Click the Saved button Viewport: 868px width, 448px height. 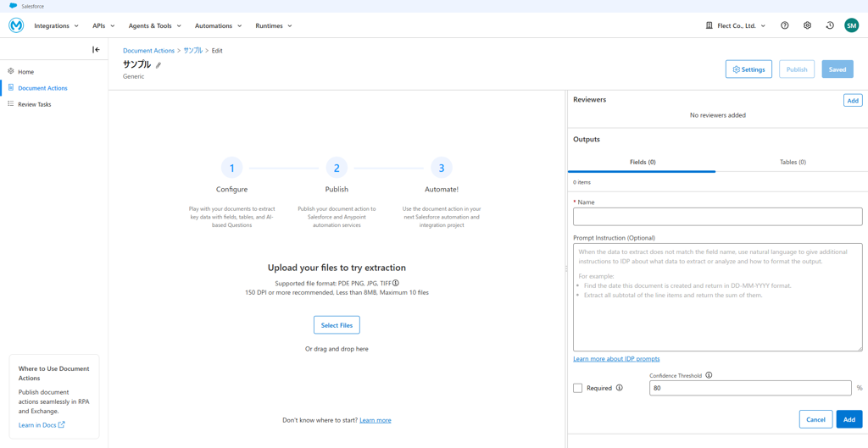[837, 69]
